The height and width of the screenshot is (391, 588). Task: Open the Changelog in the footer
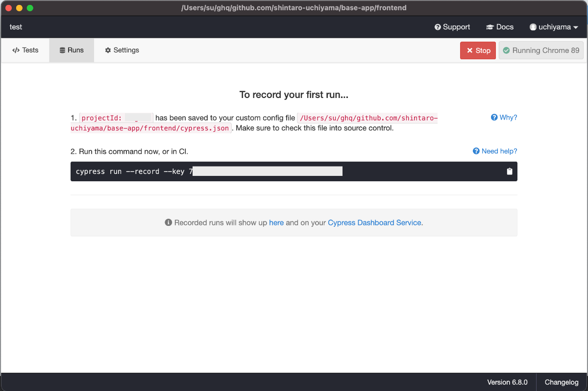coord(562,382)
